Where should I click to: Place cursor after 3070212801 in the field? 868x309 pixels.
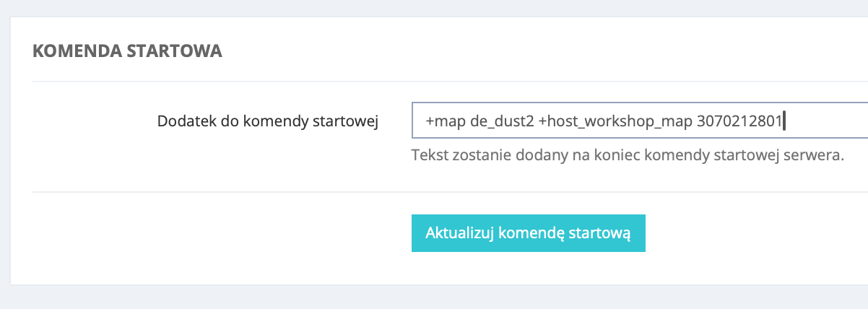tap(783, 121)
